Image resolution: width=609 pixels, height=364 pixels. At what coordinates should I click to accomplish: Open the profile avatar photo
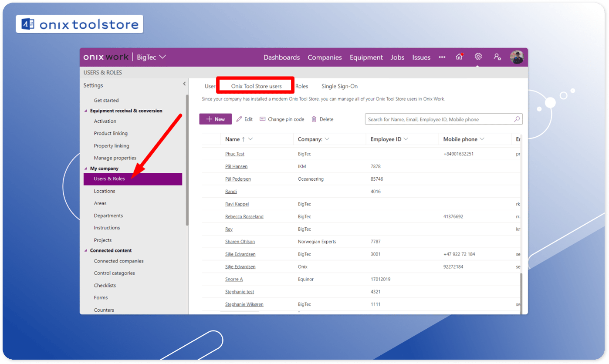point(517,57)
